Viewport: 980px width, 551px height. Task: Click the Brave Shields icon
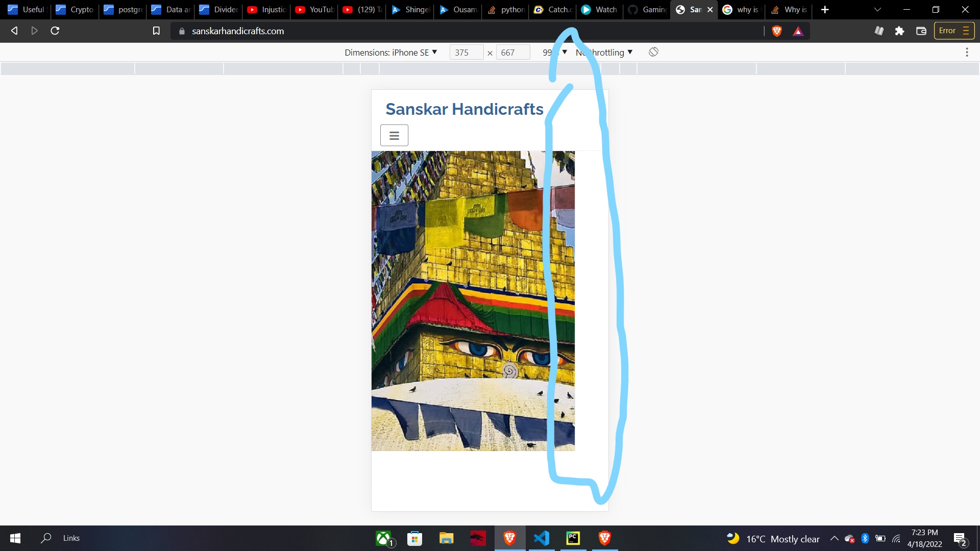point(777,30)
